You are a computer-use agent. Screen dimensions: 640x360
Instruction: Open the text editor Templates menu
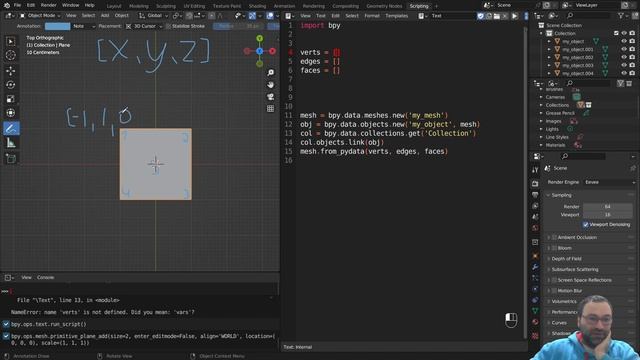tap(396, 16)
